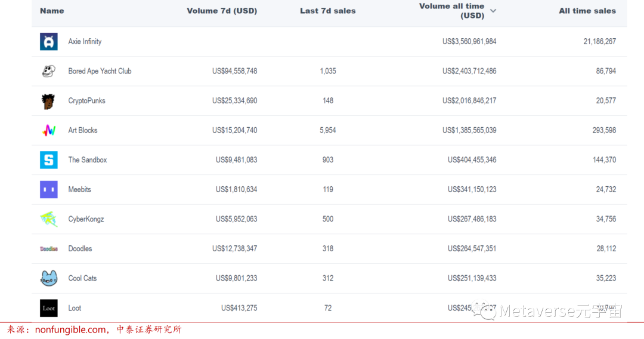Click the CryptoPunks avatar icon

click(48, 101)
